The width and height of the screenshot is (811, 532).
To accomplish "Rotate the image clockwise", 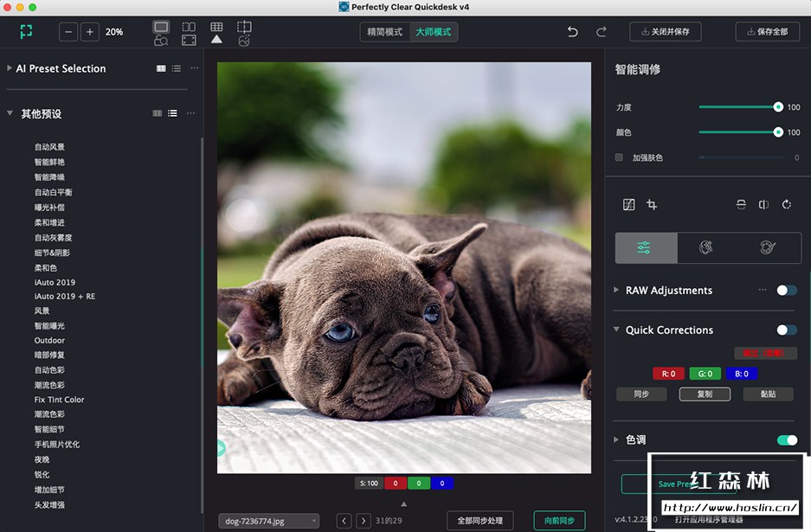I will tap(786, 205).
